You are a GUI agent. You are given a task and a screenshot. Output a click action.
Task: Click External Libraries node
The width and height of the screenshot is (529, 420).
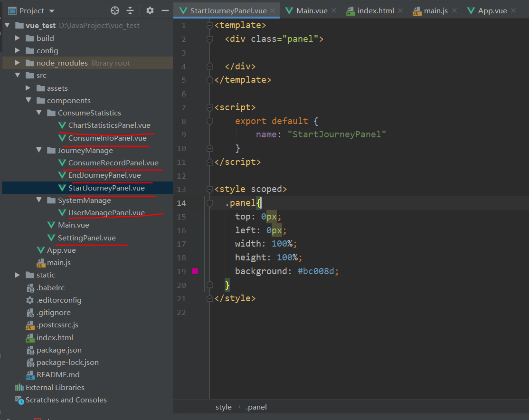click(x=55, y=388)
